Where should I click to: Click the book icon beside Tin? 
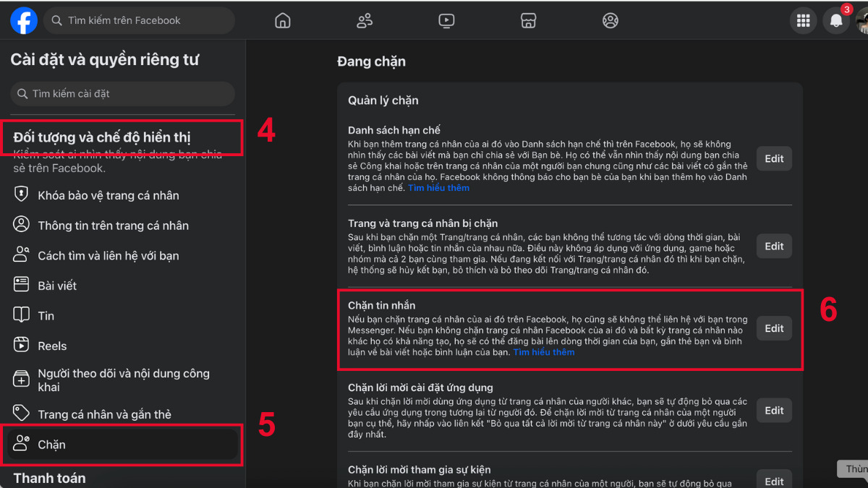(x=22, y=315)
